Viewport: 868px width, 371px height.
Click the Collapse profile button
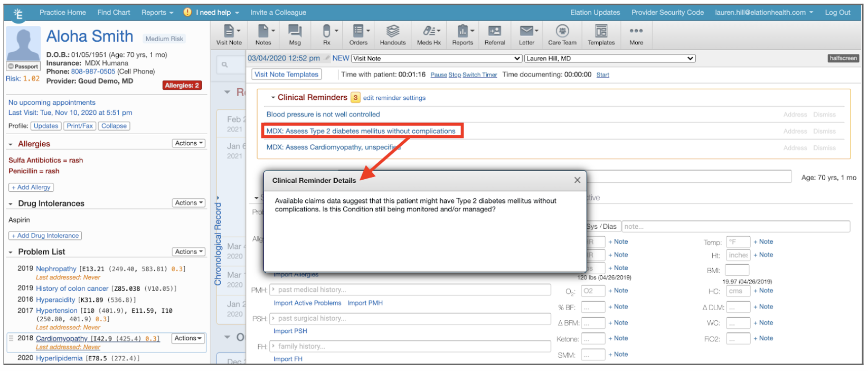pos(114,126)
